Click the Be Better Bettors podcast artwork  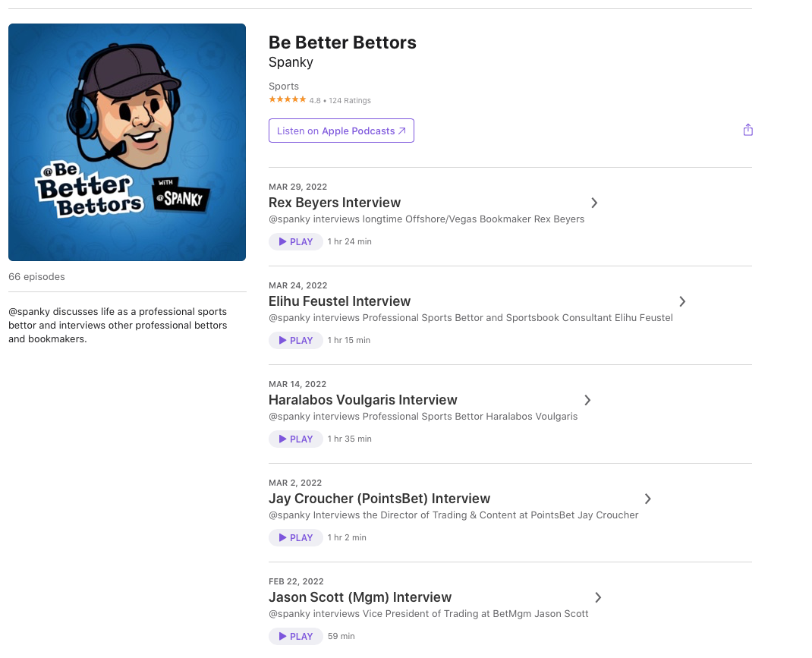[127, 143]
